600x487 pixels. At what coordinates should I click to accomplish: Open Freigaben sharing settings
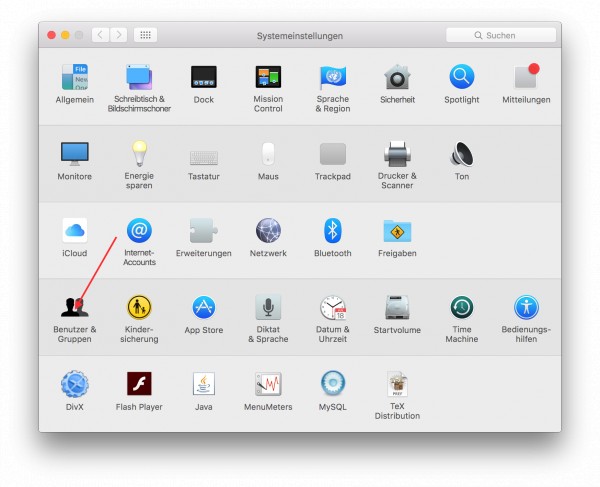coord(397,230)
